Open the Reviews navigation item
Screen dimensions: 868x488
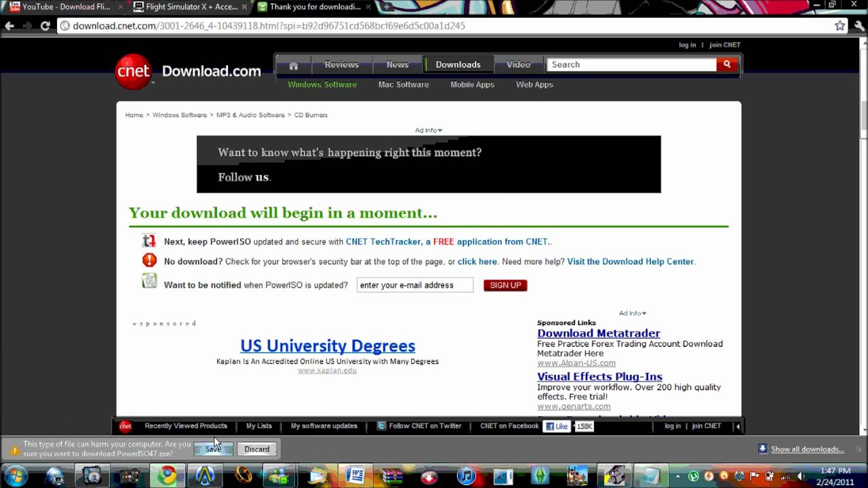(x=342, y=64)
